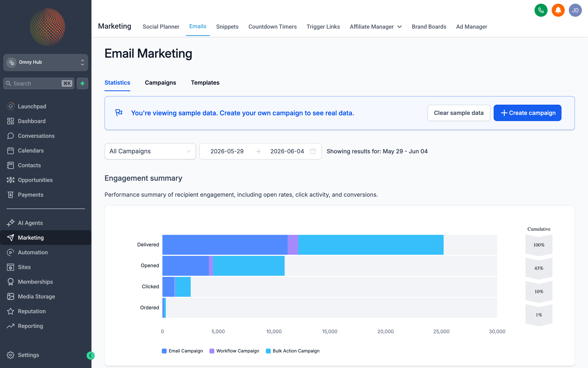
Task: Click the Clicked bar in chart
Action: (176, 287)
